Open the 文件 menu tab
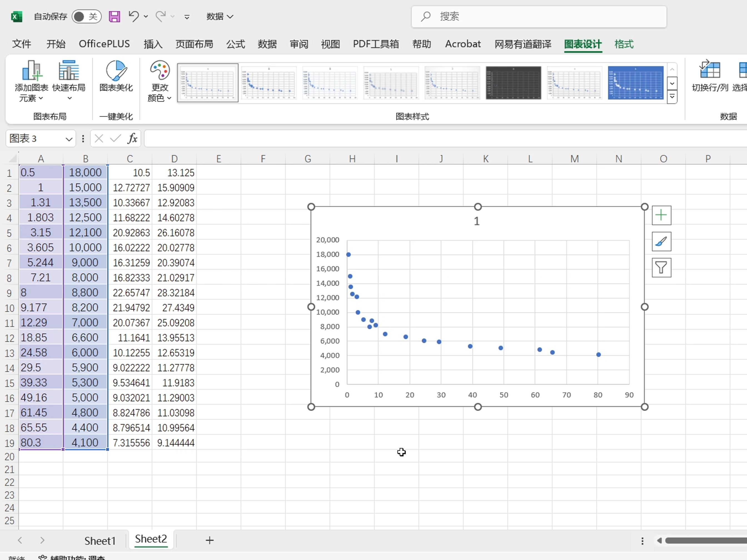 (x=22, y=44)
